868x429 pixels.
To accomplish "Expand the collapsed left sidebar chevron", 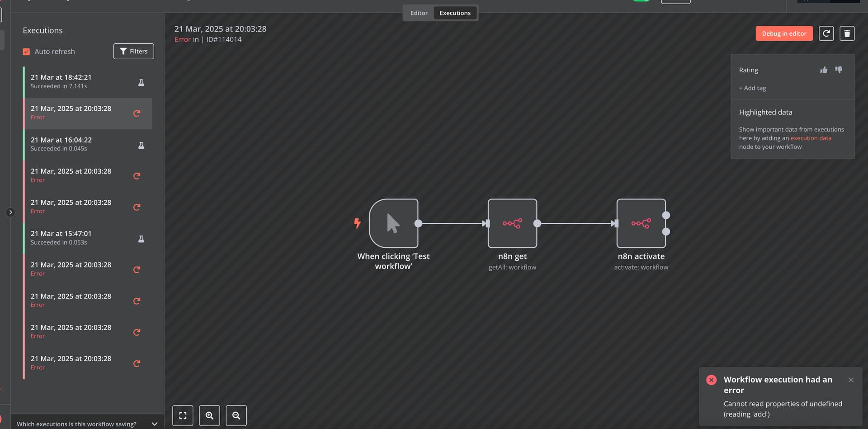I will tap(10, 212).
